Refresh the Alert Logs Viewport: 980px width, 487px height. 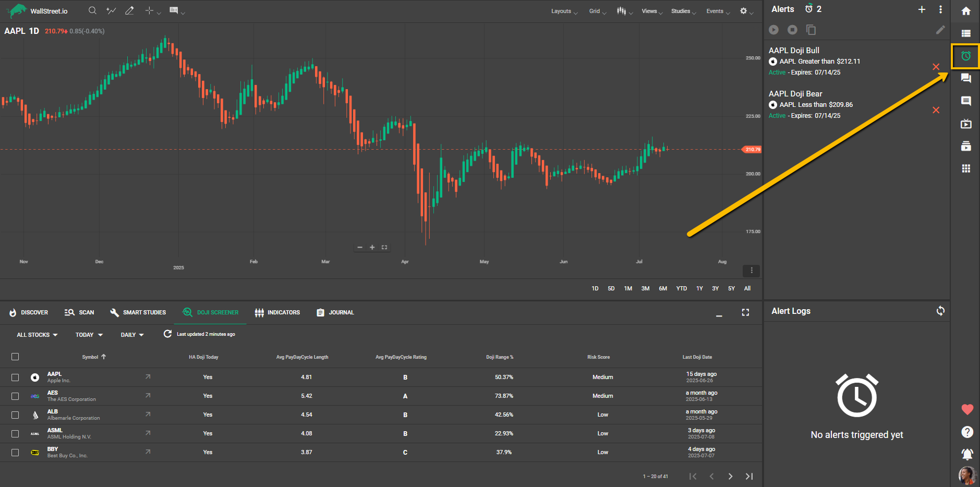point(940,311)
